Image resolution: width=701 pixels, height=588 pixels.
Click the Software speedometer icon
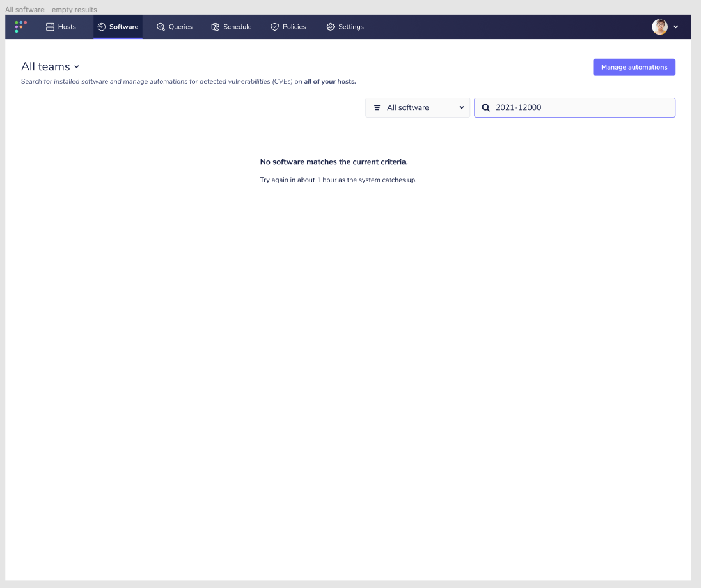click(x=100, y=26)
